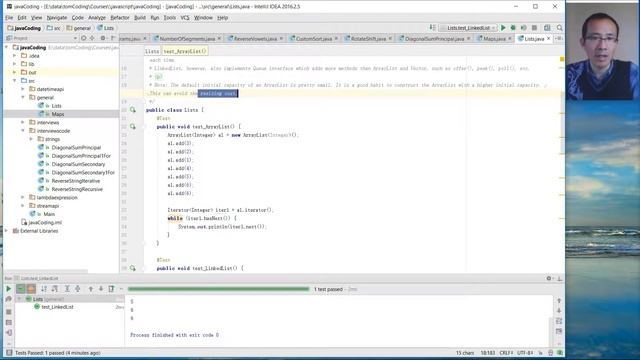The image size is (640, 360).
Task: Show hidden editor tabs dropdown
Action: (559, 38)
